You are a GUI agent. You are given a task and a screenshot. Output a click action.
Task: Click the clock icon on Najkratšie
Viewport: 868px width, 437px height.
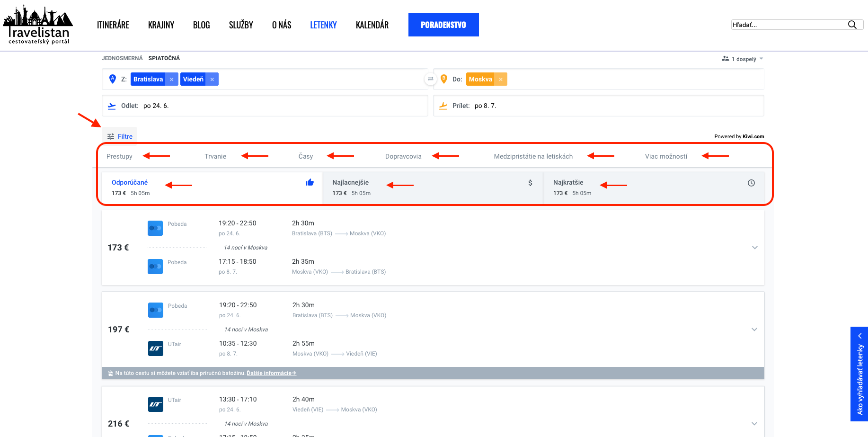751,183
